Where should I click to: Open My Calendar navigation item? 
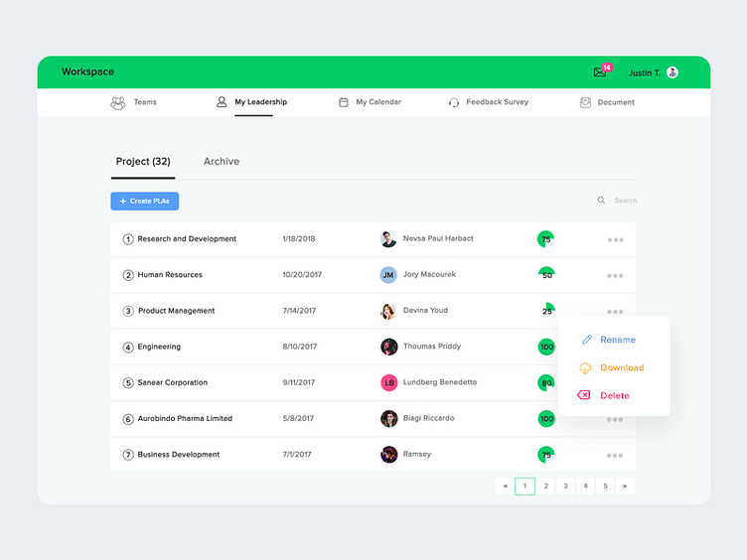(x=370, y=102)
